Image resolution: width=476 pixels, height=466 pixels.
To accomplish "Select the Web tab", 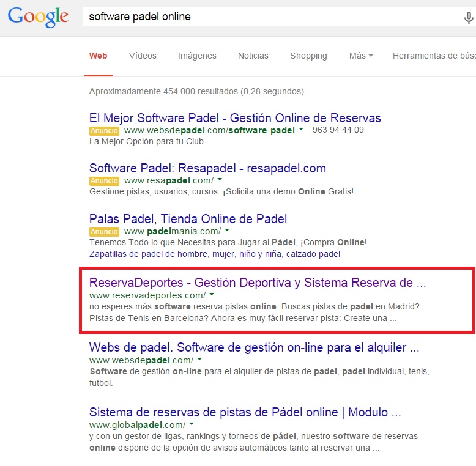I will pyautogui.click(x=98, y=56).
